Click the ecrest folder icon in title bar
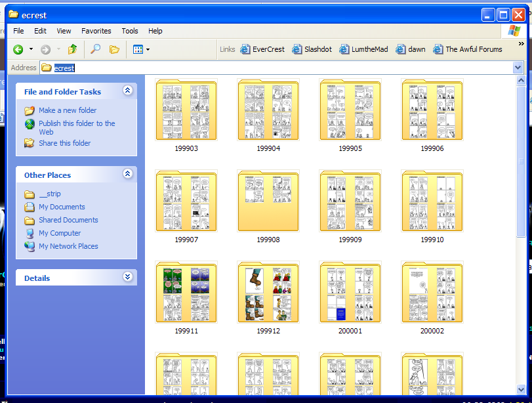 pyautogui.click(x=14, y=14)
